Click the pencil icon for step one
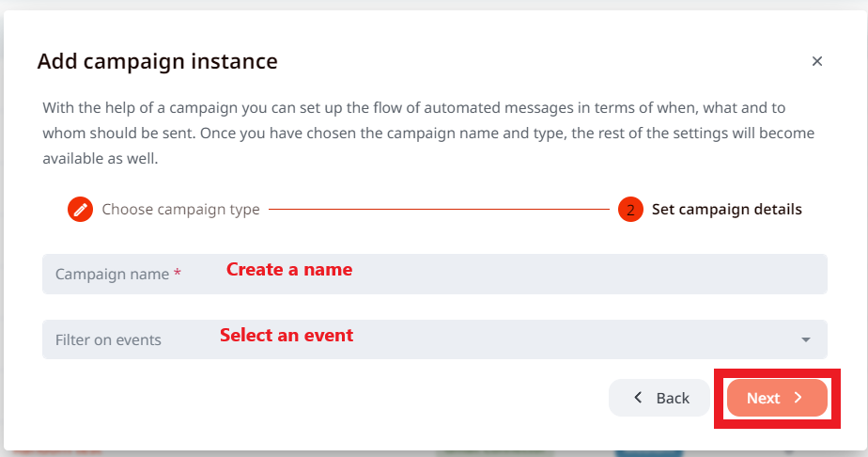Screen dimensions: 868x457 pos(80,209)
